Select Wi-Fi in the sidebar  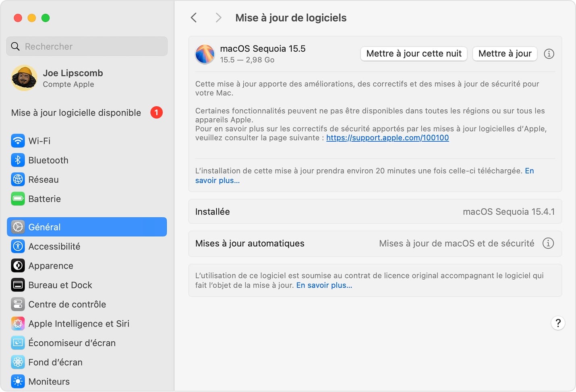[87, 141]
